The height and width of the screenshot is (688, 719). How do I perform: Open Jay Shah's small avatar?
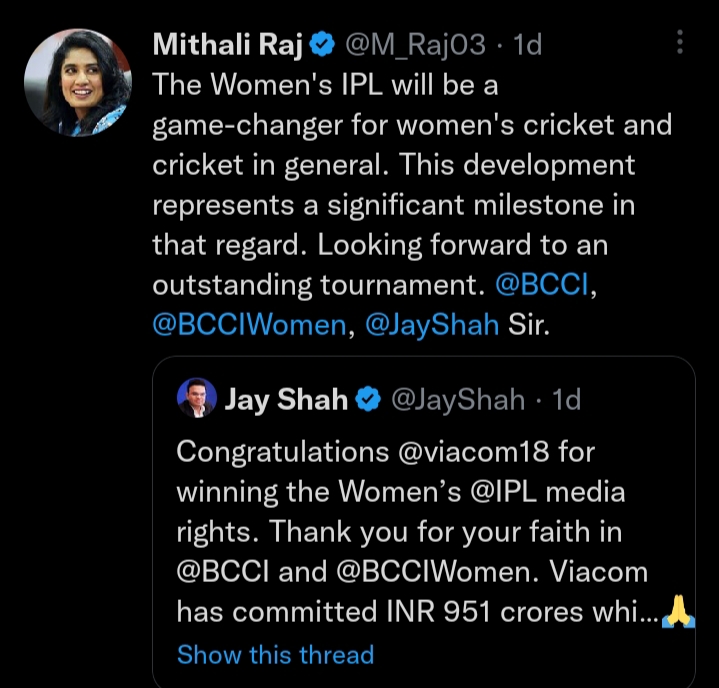[197, 399]
